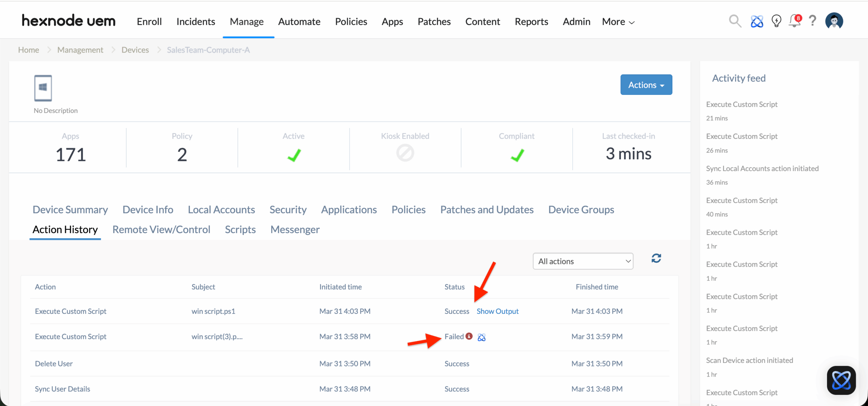This screenshot has height=406, width=868.
Task: Open the user profile avatar
Action: coord(834,21)
